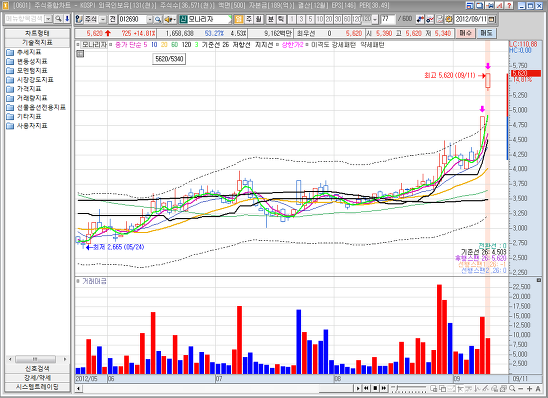This screenshot has width=548, height=398.
Task: Click the red 매수 buy button
Action: (466, 33)
